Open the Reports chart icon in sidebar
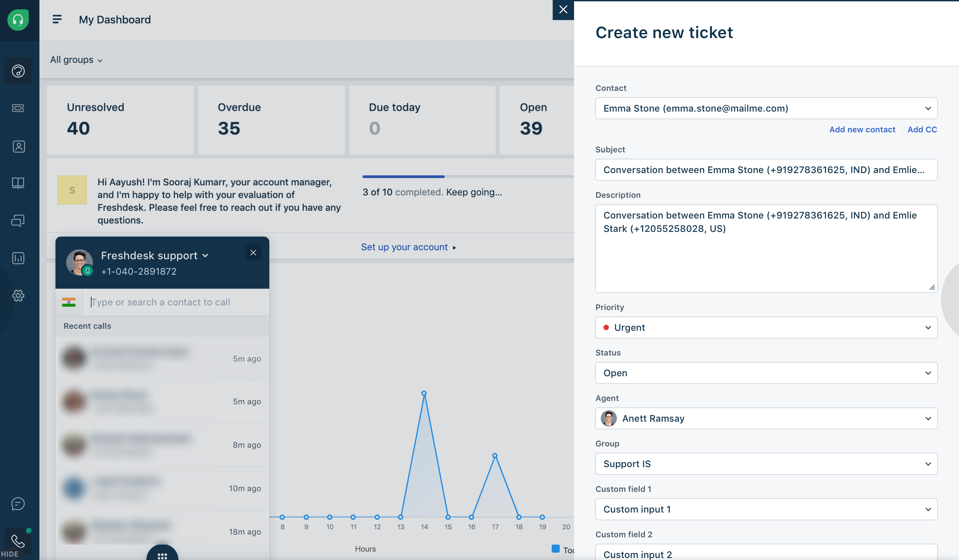The height and width of the screenshot is (560, 959). pyautogui.click(x=18, y=258)
